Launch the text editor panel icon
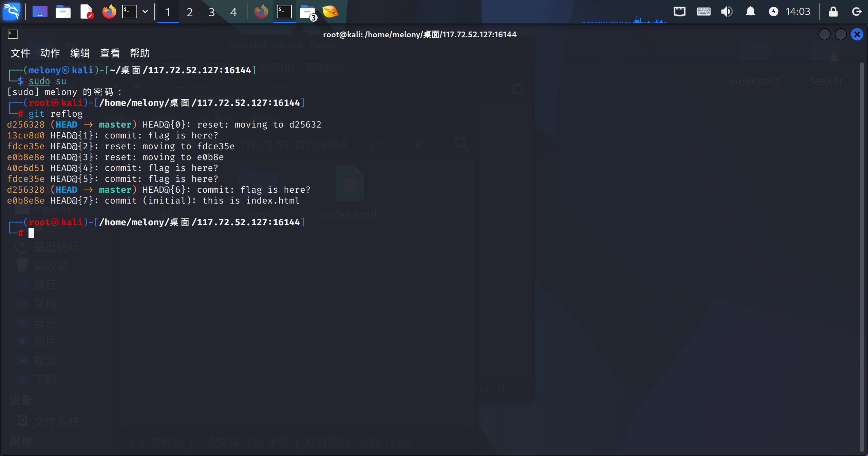868x456 pixels. tap(86, 12)
